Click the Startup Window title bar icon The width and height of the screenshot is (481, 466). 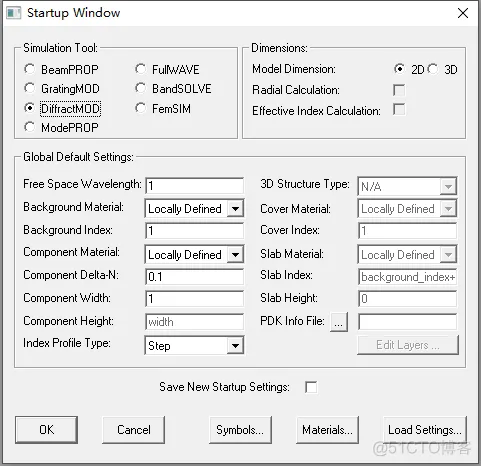point(14,13)
